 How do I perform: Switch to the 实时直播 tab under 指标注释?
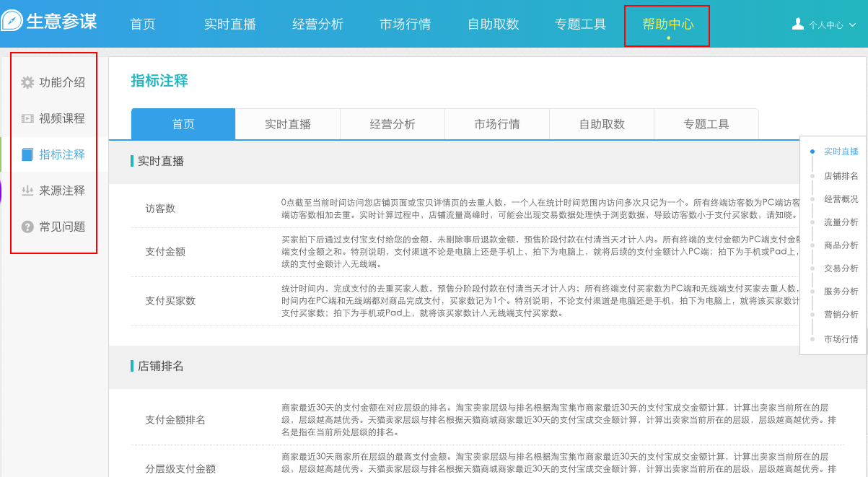[x=288, y=124]
